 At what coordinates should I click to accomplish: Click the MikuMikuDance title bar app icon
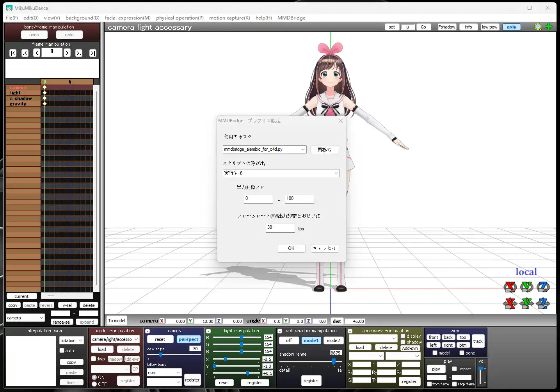[9, 8]
